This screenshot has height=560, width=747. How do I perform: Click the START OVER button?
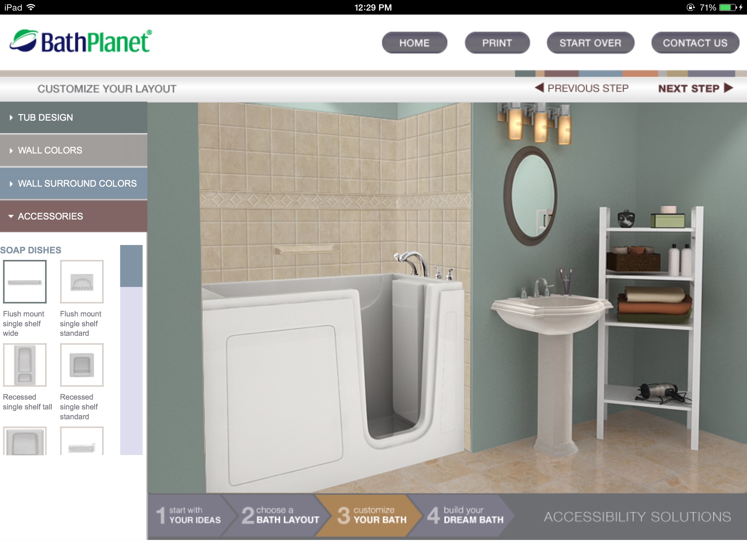coord(589,42)
